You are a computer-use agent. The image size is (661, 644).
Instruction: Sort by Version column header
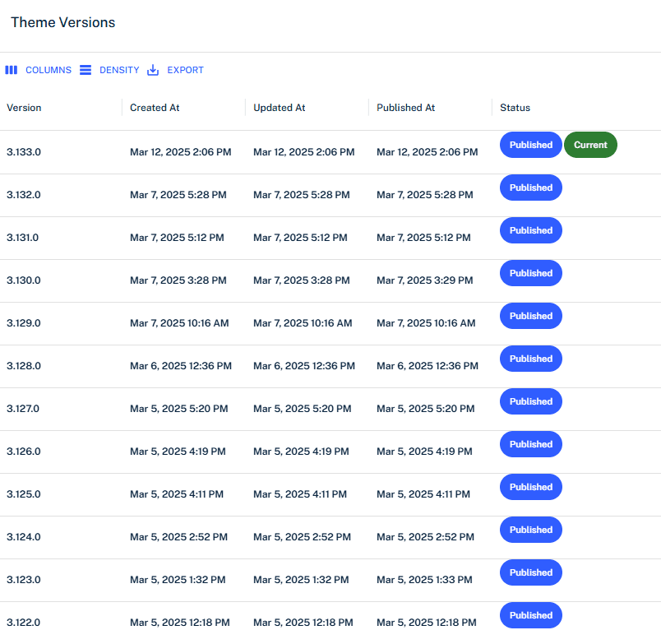click(24, 108)
